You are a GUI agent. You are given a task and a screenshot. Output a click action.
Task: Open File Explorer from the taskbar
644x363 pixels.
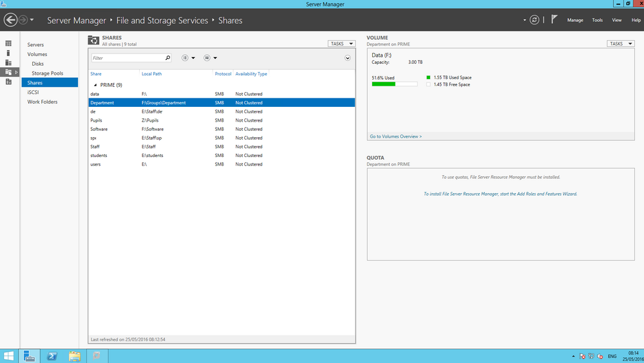74,356
